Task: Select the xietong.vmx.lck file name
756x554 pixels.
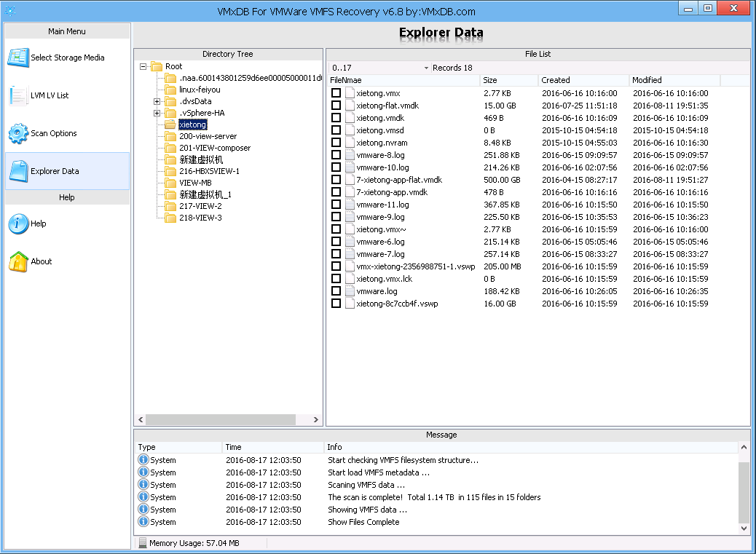Action: [x=385, y=279]
